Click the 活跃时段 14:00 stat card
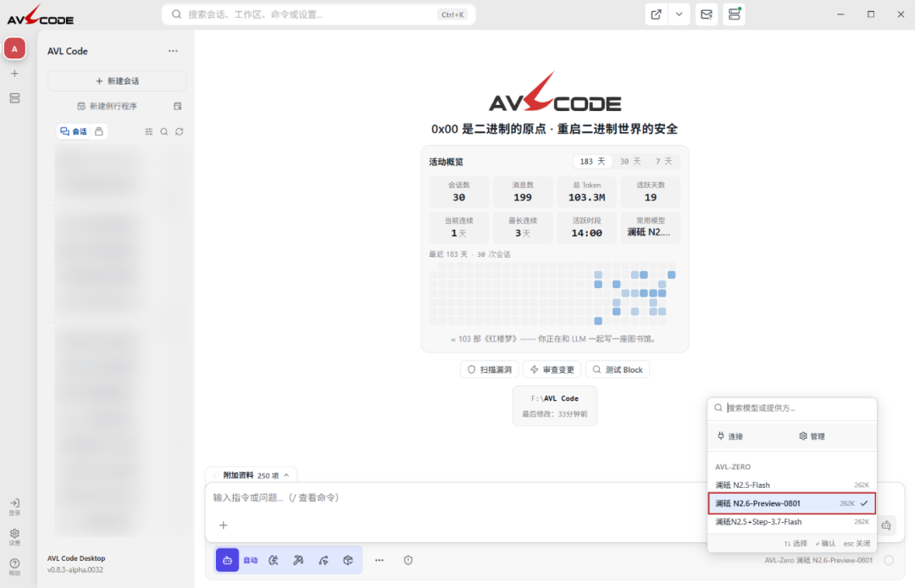915x588 pixels. click(586, 228)
